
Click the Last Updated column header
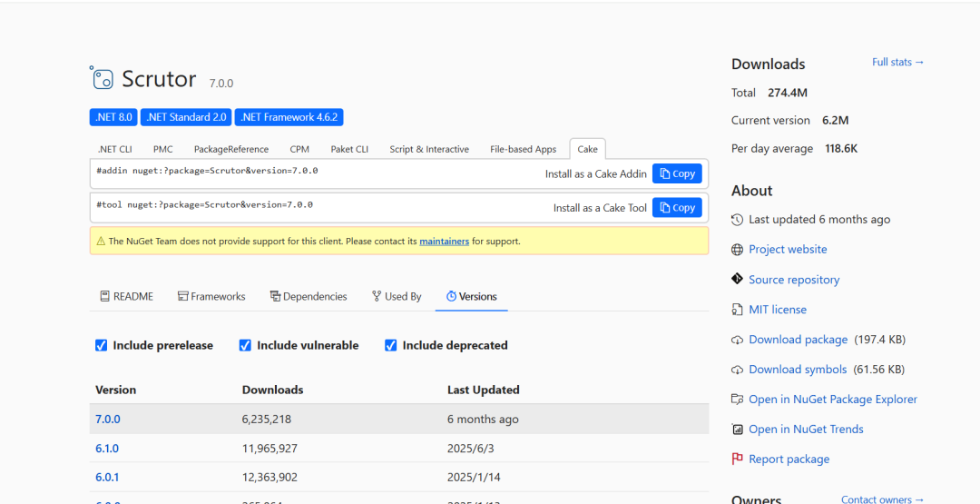[x=483, y=390]
